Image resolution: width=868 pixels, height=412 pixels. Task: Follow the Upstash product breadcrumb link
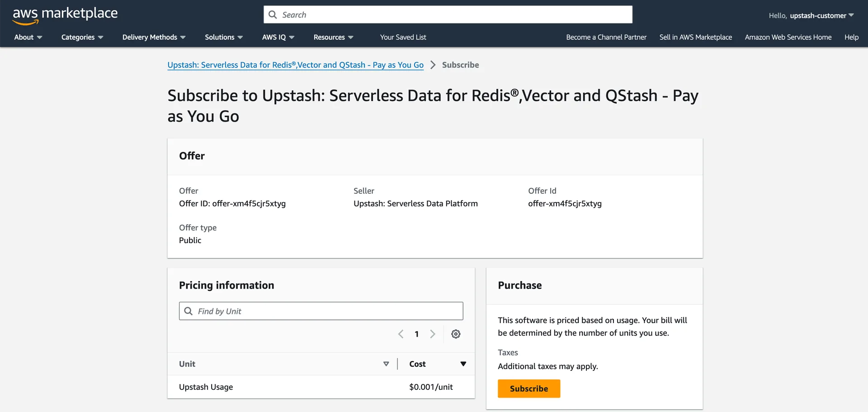pyautogui.click(x=295, y=65)
